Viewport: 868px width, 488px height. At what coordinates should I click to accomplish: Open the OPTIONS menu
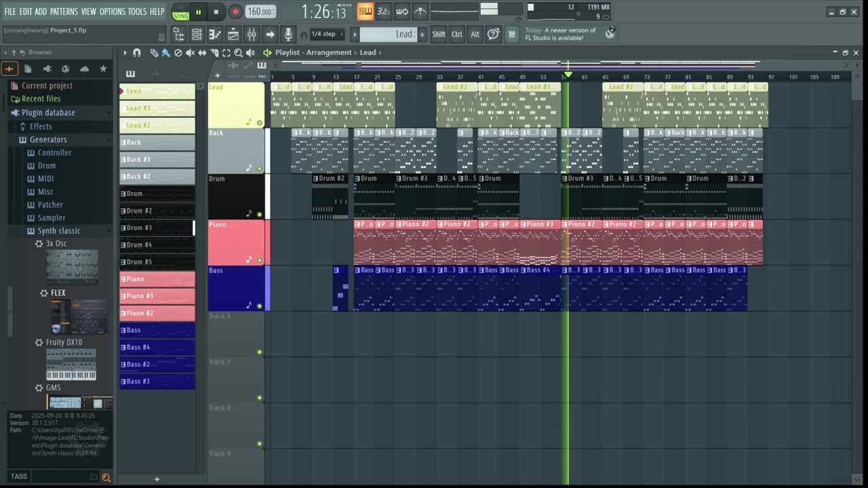113,12
